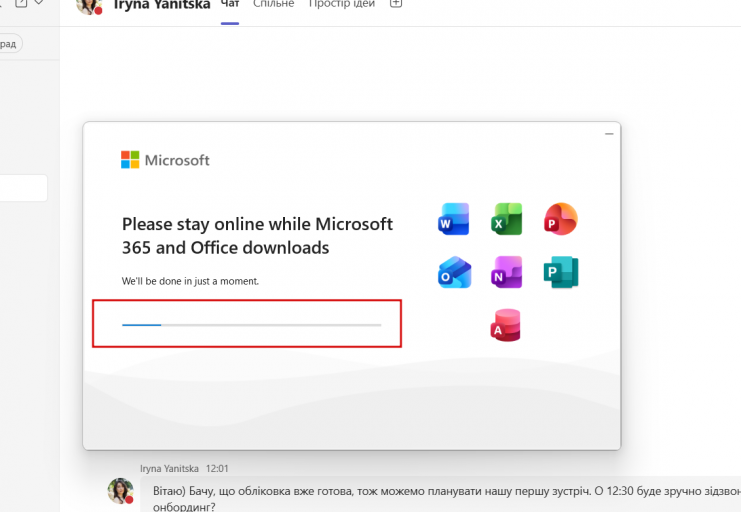This screenshot has width=741, height=512.
Task: Click the Microsoft logo in installer
Action: pyautogui.click(x=165, y=160)
